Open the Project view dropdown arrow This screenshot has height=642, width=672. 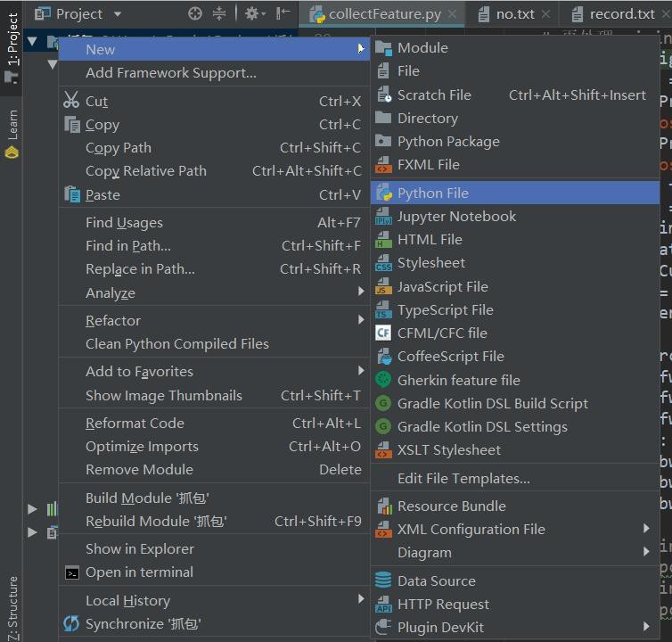pos(118,14)
